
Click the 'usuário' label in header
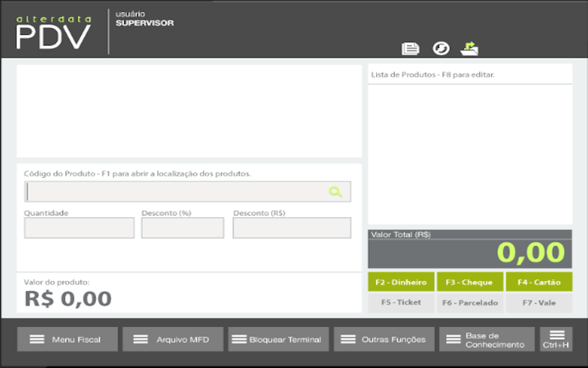tap(130, 14)
